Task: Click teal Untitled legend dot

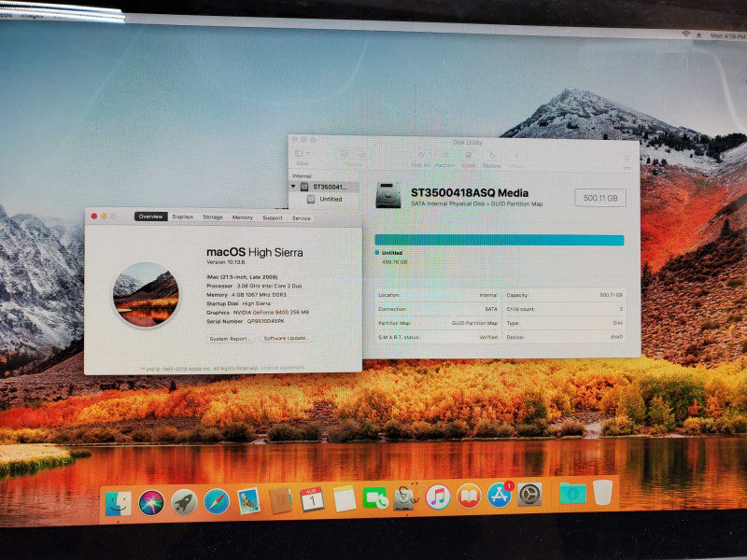Action: [377, 252]
